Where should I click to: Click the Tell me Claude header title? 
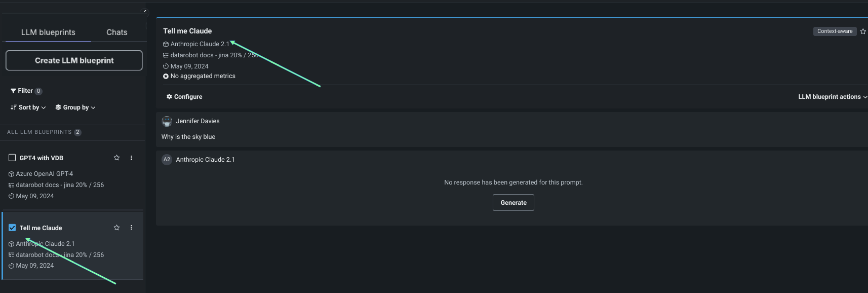pyautogui.click(x=187, y=31)
